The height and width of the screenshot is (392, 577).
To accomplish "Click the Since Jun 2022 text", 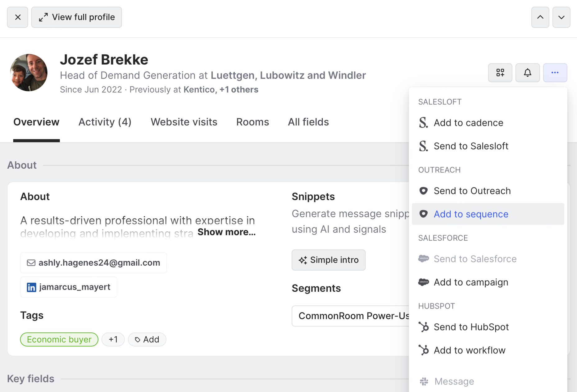I will (x=91, y=89).
